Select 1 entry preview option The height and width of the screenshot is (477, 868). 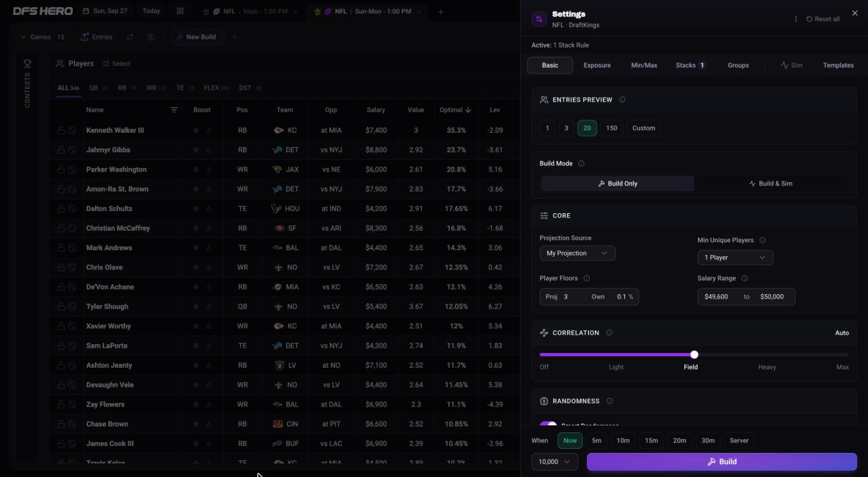547,128
